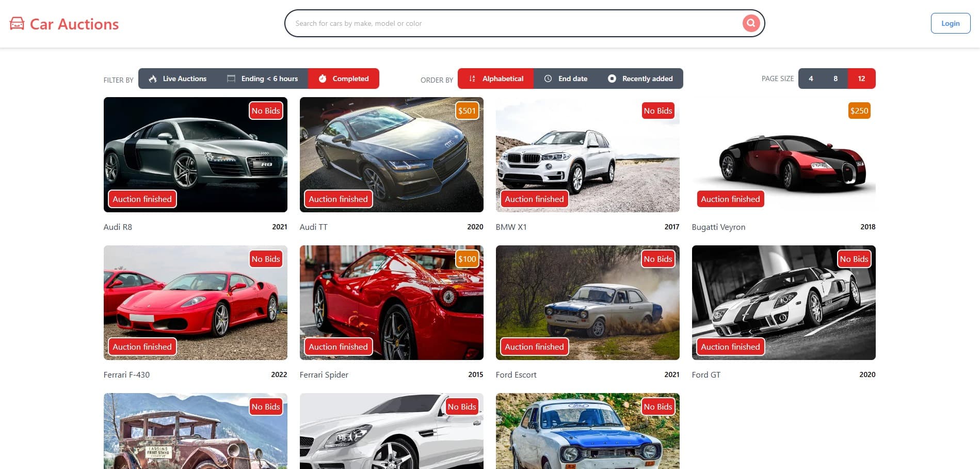Click year 2018 beside Bugatti Veyron
Image resolution: width=980 pixels, height=469 pixels.
point(868,227)
